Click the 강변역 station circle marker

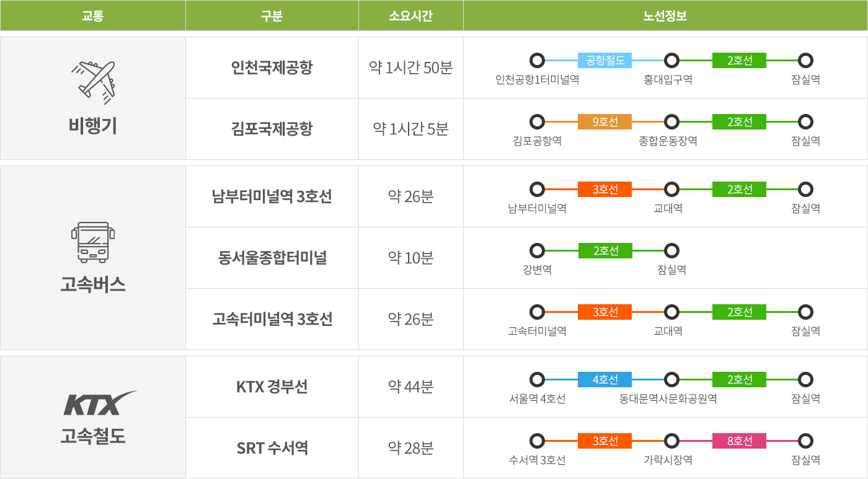(538, 251)
